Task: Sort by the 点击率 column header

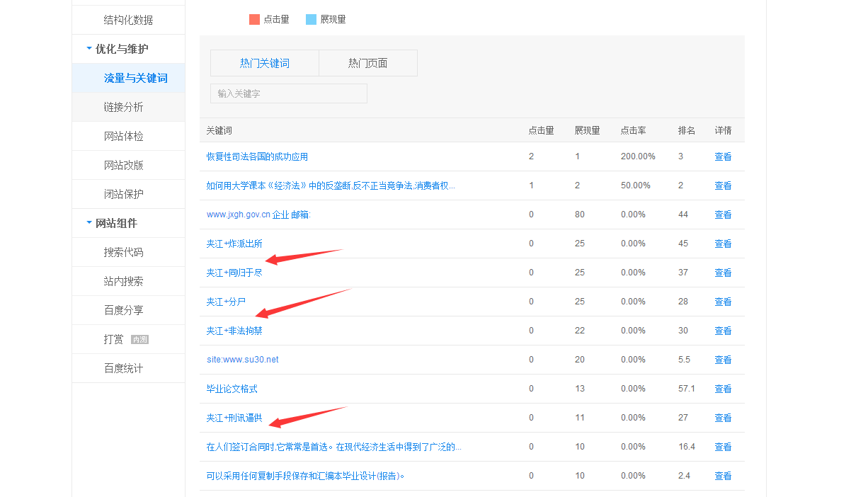Action: (x=633, y=130)
